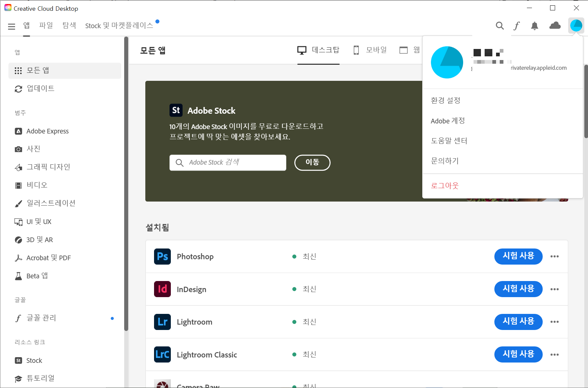The height and width of the screenshot is (388, 588).
Task: Open the Beta 앱 category
Action: point(65,276)
